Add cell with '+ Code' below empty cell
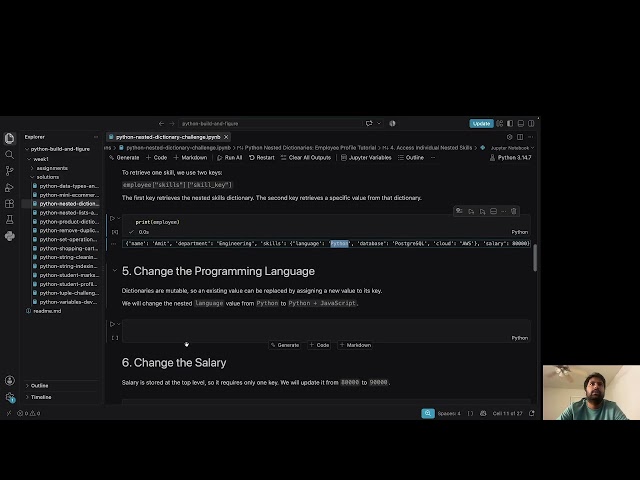This screenshot has width=640, height=480. tap(319, 345)
